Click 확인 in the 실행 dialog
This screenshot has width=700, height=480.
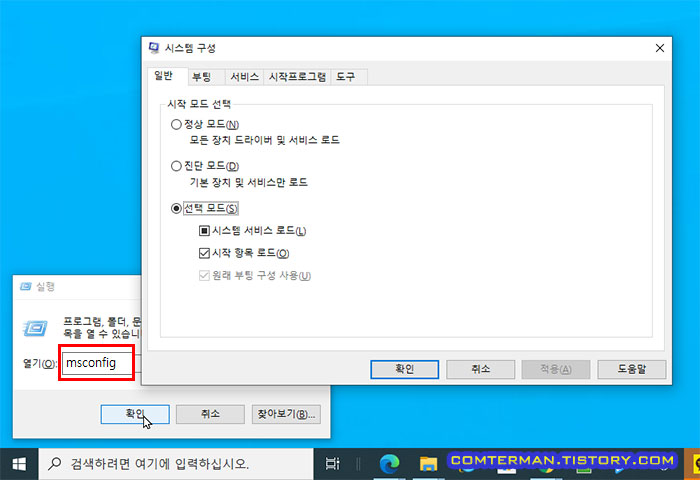tap(135, 414)
